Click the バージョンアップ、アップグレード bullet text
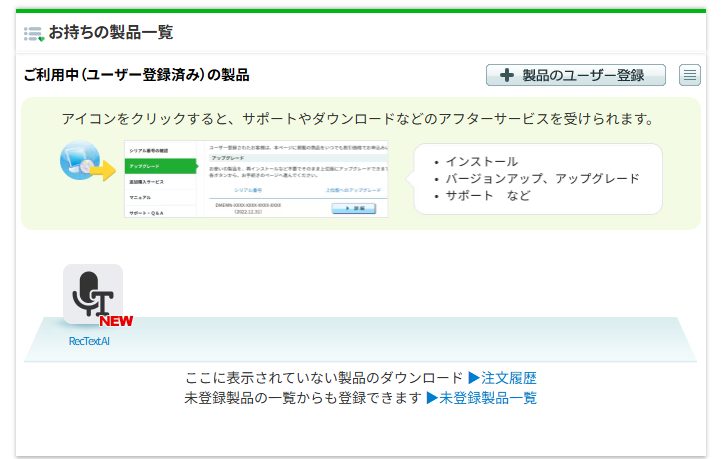The width and height of the screenshot is (723, 459). (x=542, y=179)
